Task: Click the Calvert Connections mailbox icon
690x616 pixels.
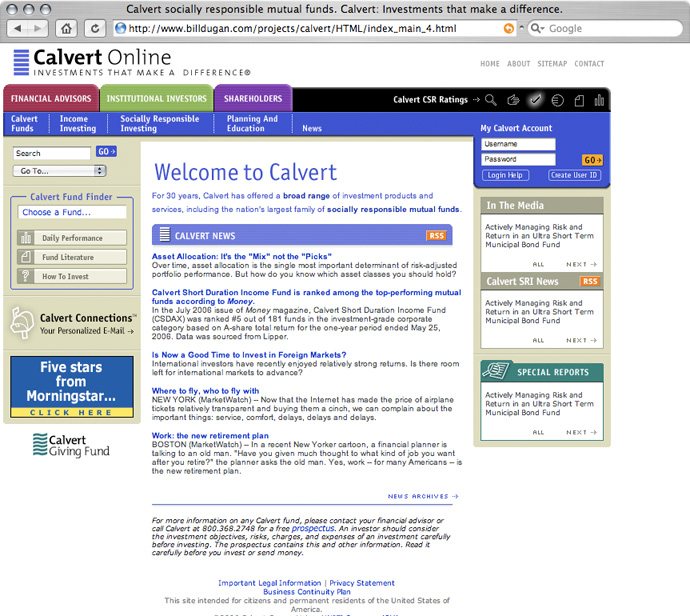Action: pos(22,323)
